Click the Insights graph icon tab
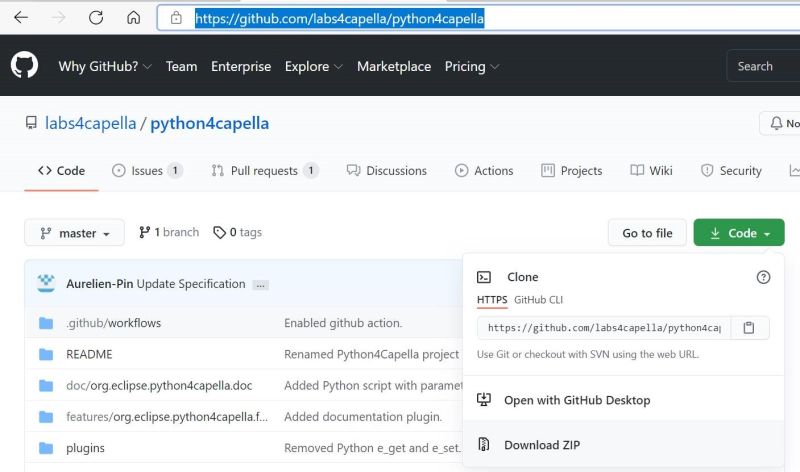The height and width of the screenshot is (472, 800). pos(794,170)
